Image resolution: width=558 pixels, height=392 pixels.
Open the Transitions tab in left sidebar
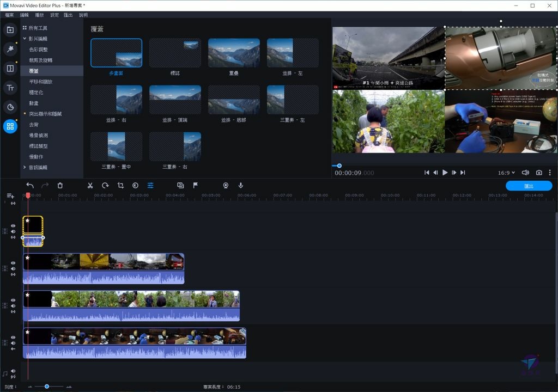[10, 68]
